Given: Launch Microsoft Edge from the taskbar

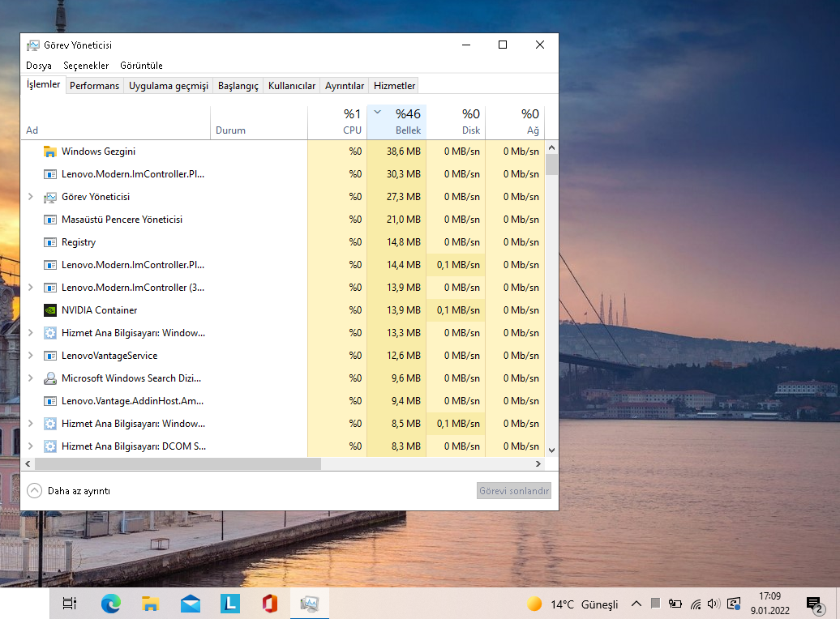Looking at the screenshot, I should point(111,604).
